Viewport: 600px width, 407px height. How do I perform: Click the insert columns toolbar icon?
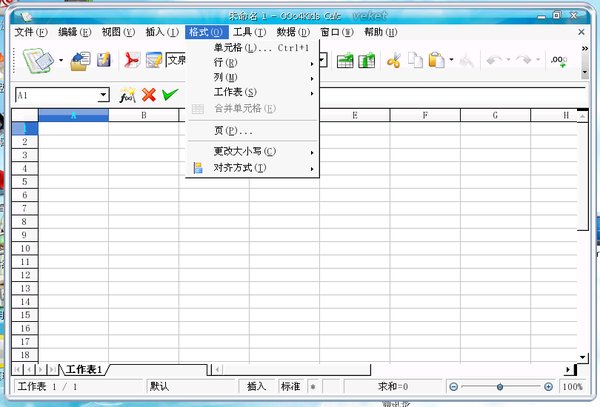[367, 60]
